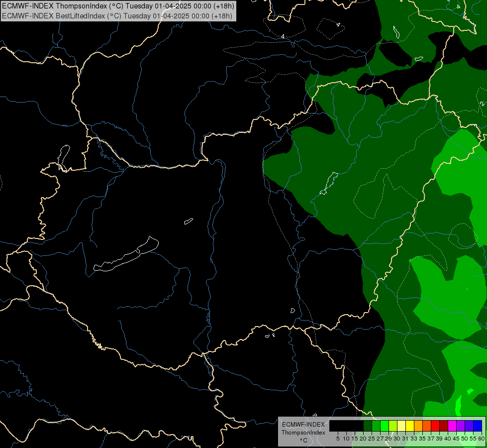Screen dimensions: 487x448
Task: Select the orange 33–35 legend swatch
Action: pos(419,426)
